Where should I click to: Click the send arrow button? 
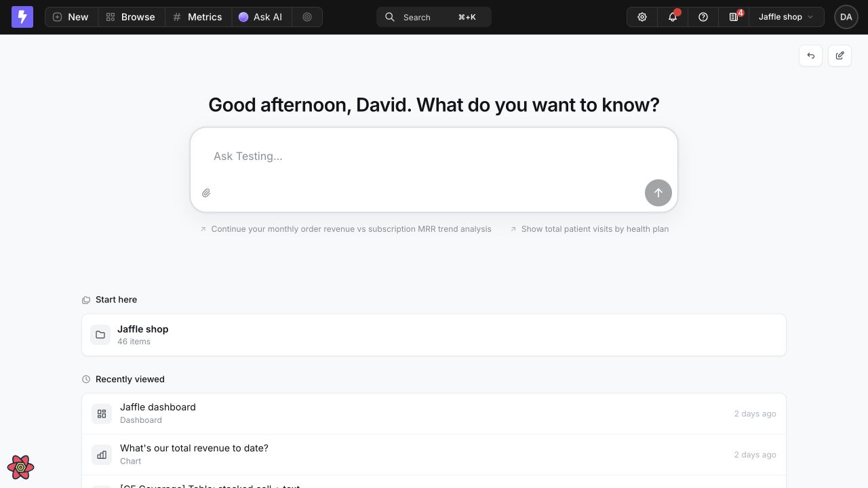tap(658, 192)
